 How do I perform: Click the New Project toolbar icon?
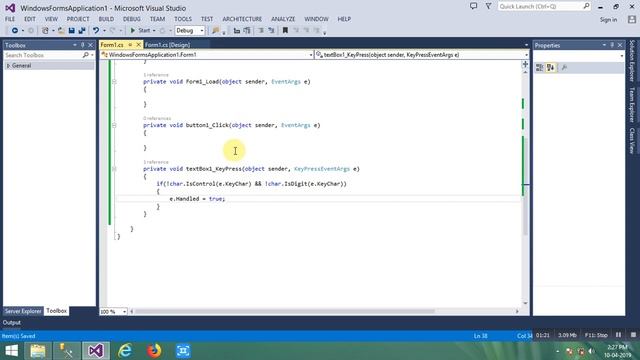point(45,31)
